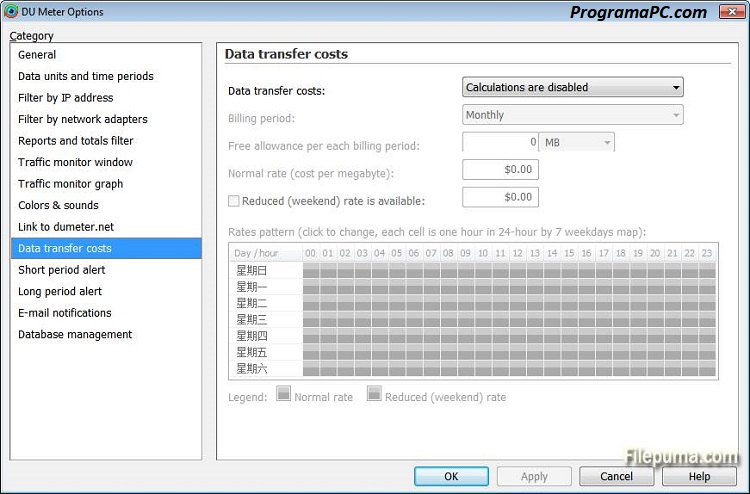Click the 星期六 hour 23 rate cell

[707, 368]
